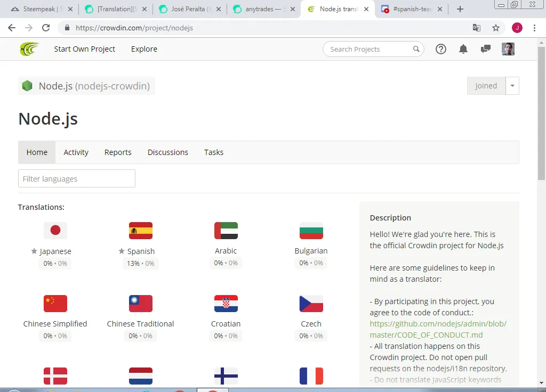Select the Chinese Simplified flag

pyautogui.click(x=55, y=303)
